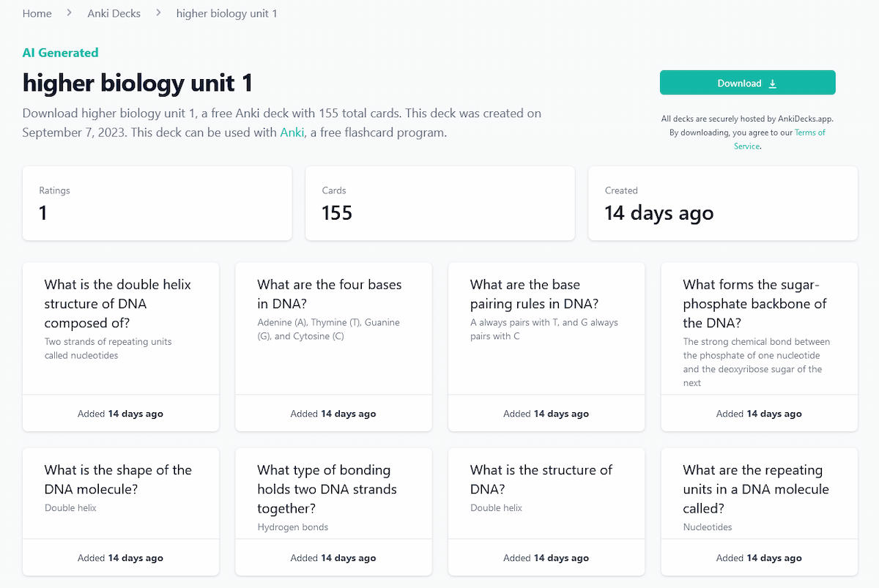Screen dimensions: 879x588
Task: Open the shape of DNA molecule card
Action: [121, 511]
